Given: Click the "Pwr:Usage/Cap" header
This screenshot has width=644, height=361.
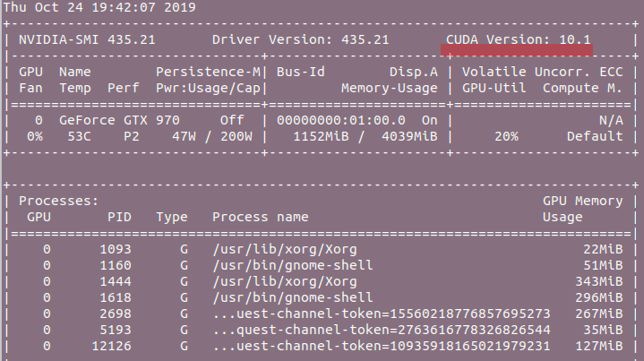Looking at the screenshot, I should point(208,88).
